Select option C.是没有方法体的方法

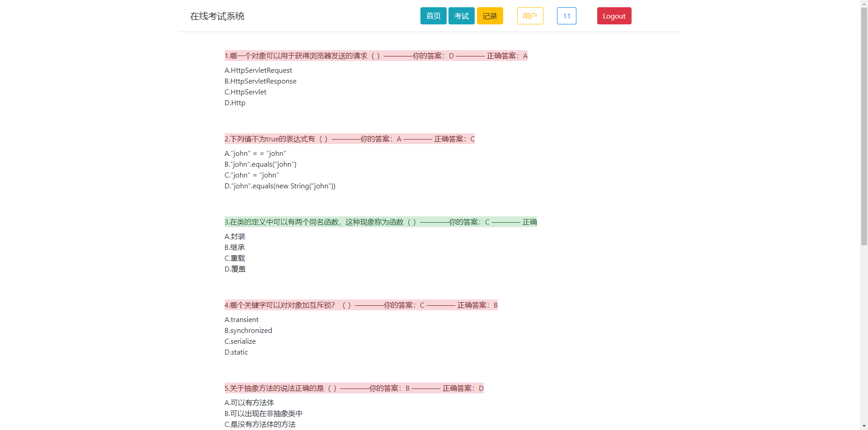[x=260, y=425]
